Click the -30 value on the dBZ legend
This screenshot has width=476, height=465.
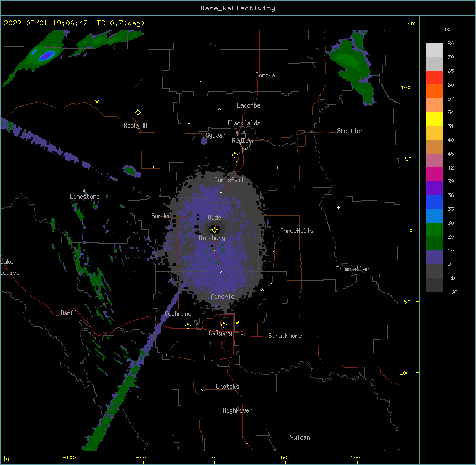[452, 292]
